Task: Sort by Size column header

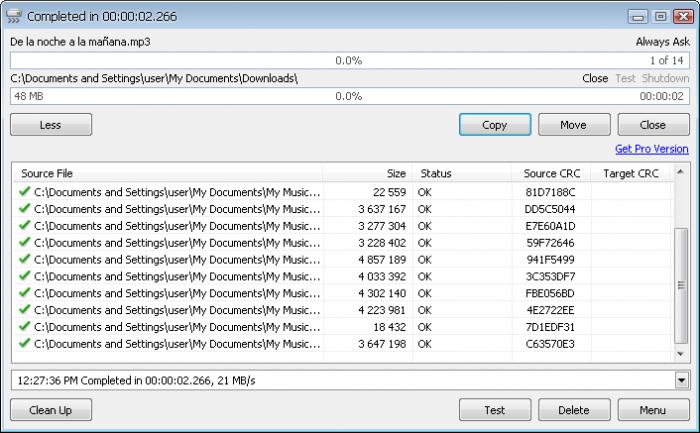Action: (368, 173)
